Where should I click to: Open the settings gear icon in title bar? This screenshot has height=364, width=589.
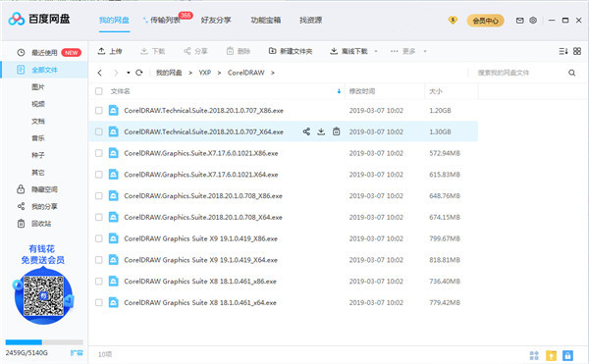point(533,21)
